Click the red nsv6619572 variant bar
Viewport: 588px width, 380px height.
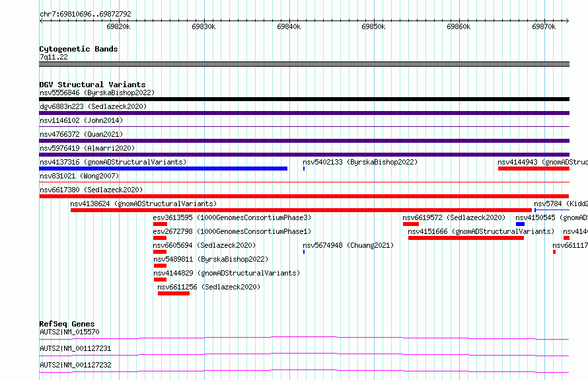pos(411,224)
